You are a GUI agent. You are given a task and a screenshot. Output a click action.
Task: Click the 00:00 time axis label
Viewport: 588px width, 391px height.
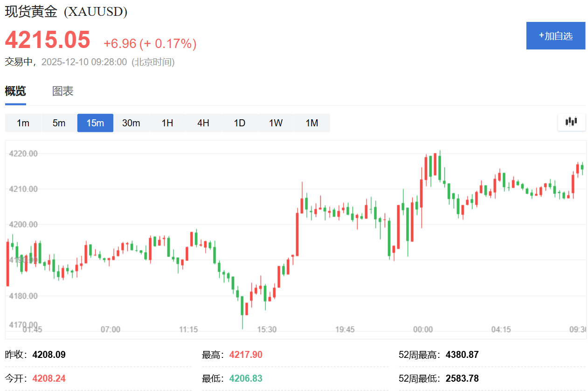pyautogui.click(x=423, y=329)
